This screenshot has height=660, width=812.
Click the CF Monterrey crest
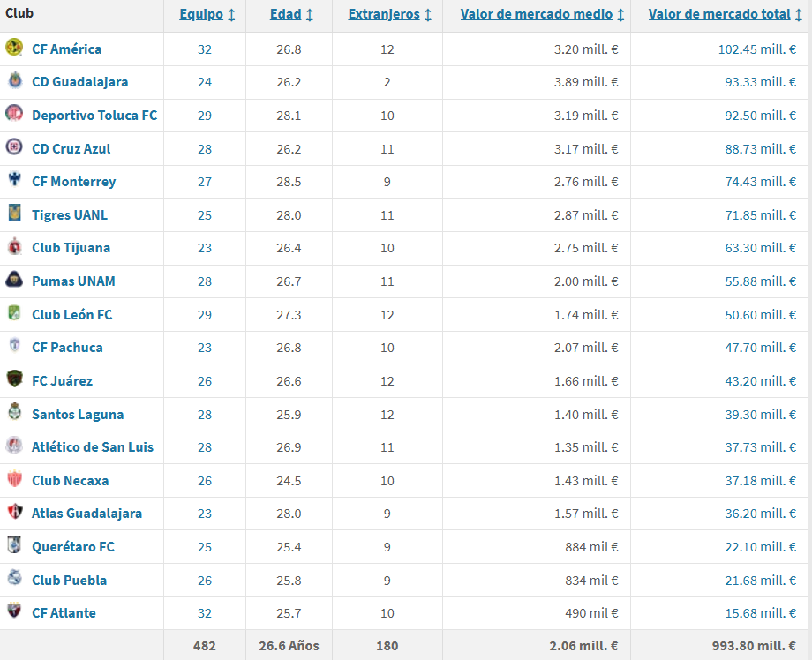coord(14,179)
